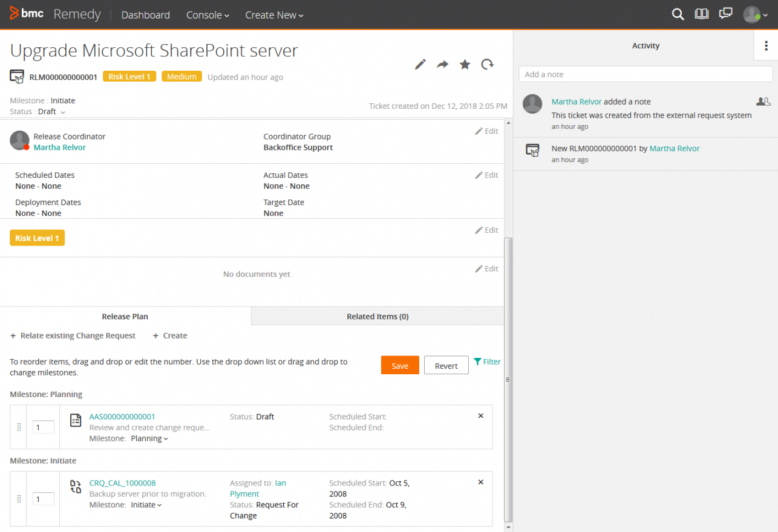Click the activity icon for AAS000000000001
The width and height of the screenshot is (778, 532).
pyautogui.click(x=76, y=420)
